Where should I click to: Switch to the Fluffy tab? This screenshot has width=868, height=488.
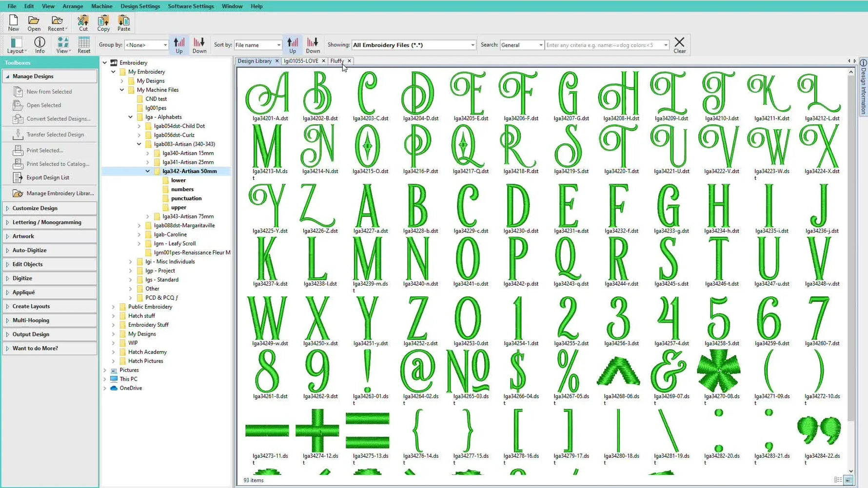click(x=337, y=61)
